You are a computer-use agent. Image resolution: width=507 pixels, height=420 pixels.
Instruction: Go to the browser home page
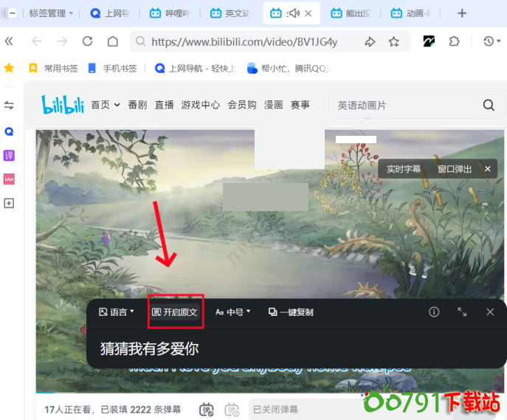pos(112,41)
